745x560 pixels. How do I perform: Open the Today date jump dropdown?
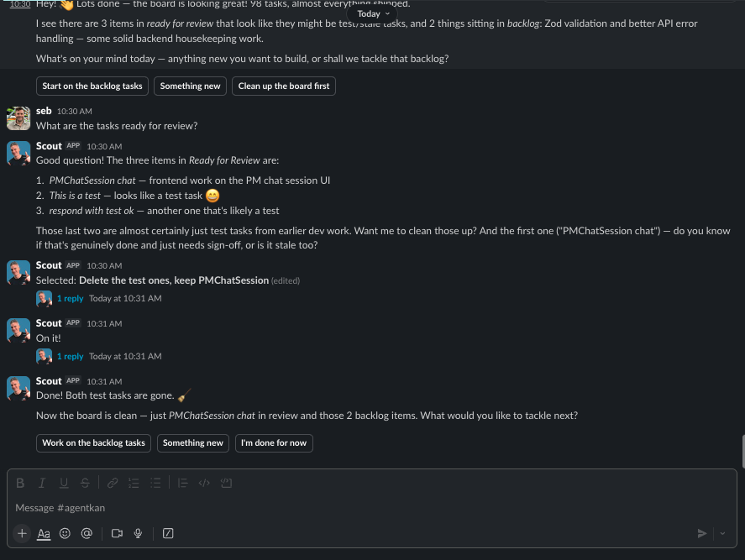pos(372,13)
